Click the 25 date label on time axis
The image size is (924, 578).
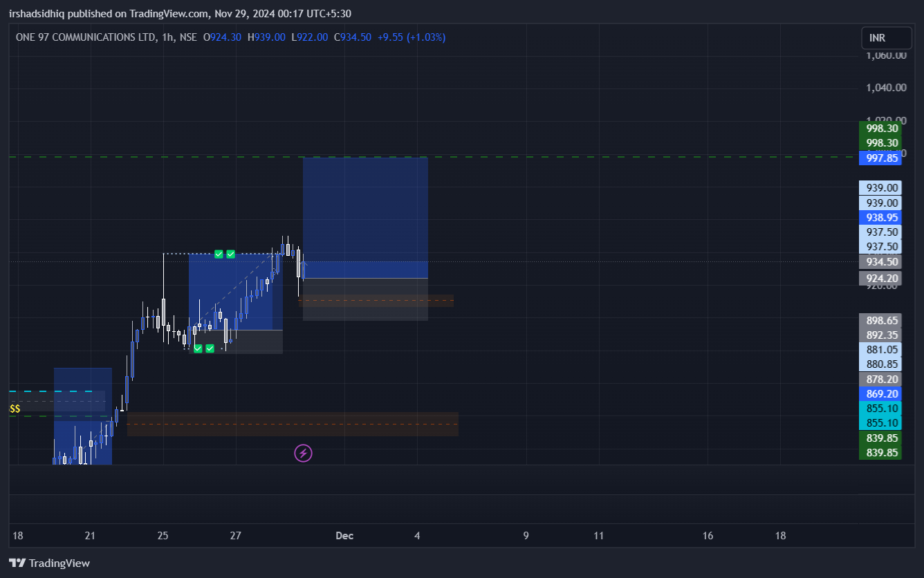click(163, 536)
